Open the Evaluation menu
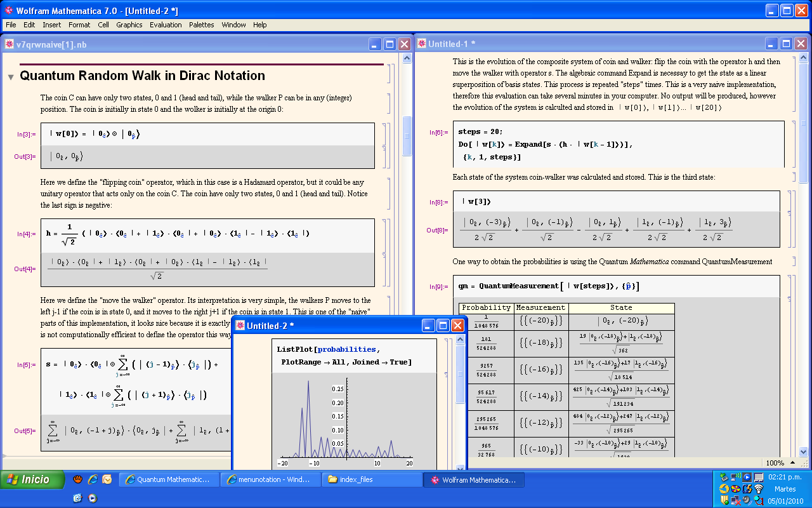Screen dimensions: 812x508 pos(166,25)
